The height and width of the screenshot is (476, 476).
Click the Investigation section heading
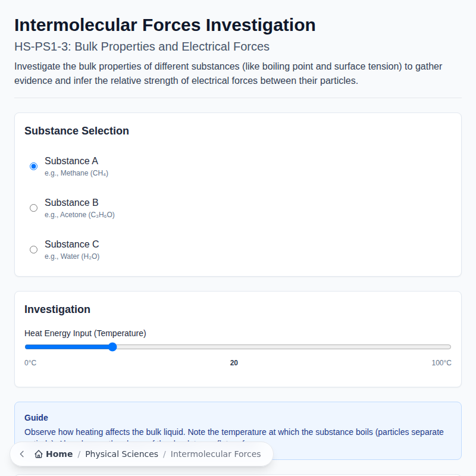pyautogui.click(x=57, y=309)
